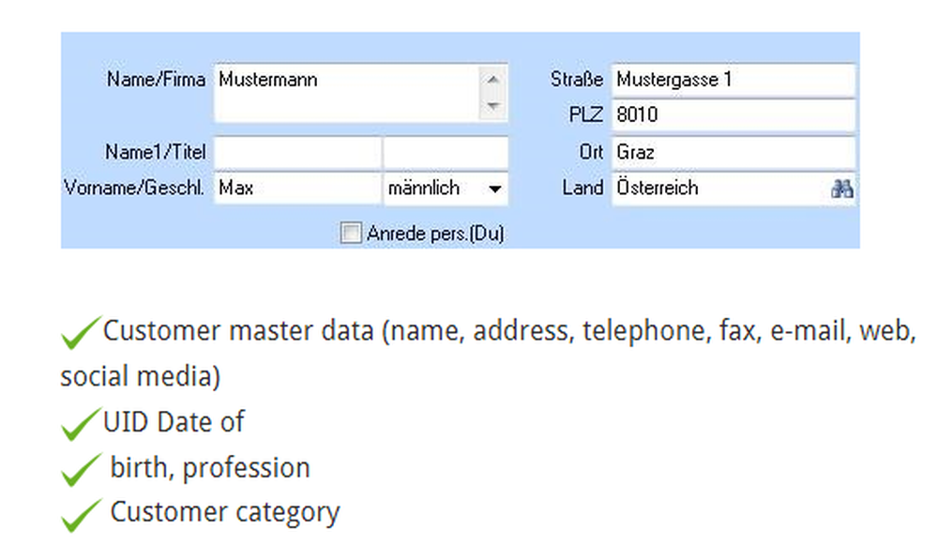Click the green checkmark beside UID Date of
This screenshot has height=560, width=938.
tap(81, 424)
